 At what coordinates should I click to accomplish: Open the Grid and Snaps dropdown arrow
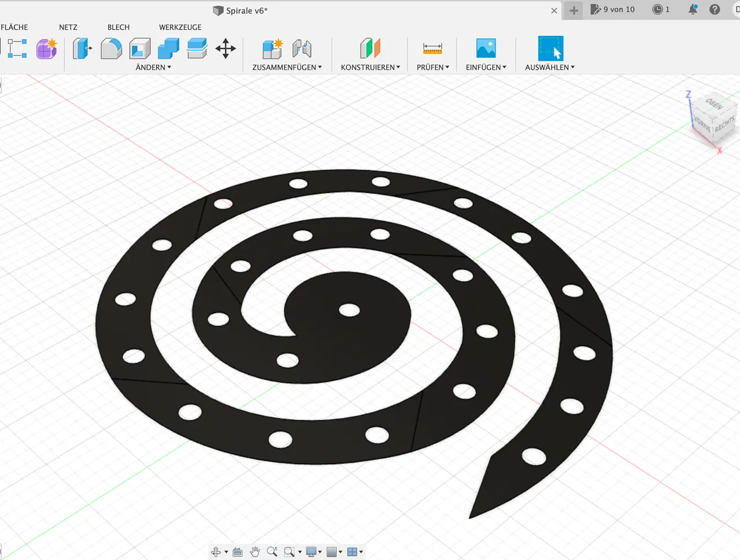341,552
